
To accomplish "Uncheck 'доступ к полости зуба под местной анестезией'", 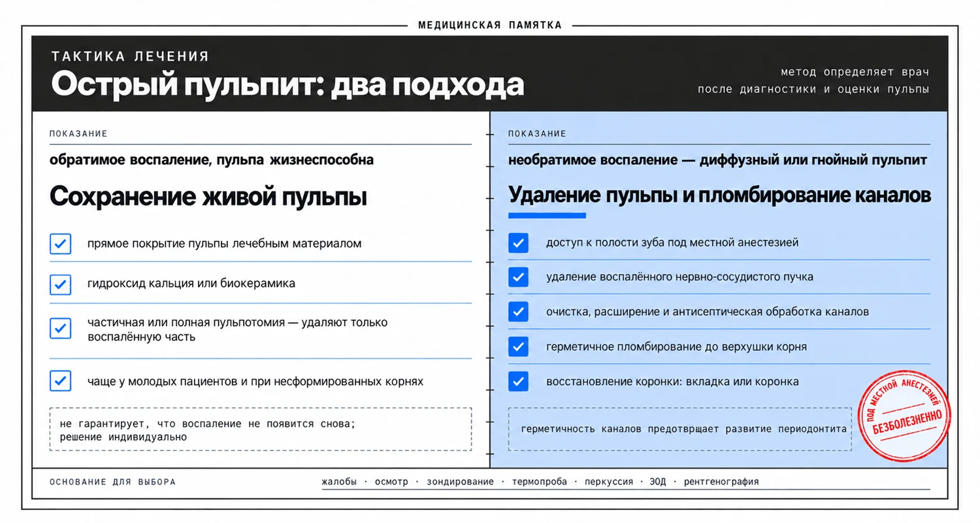I will pyautogui.click(x=518, y=243).
